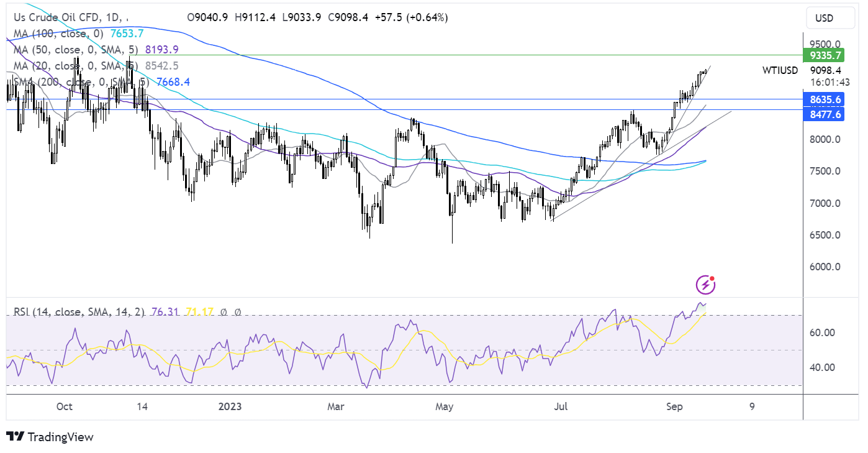Image resolution: width=868 pixels, height=453 pixels.
Task: Click the purple lightning flash icon
Action: click(705, 285)
